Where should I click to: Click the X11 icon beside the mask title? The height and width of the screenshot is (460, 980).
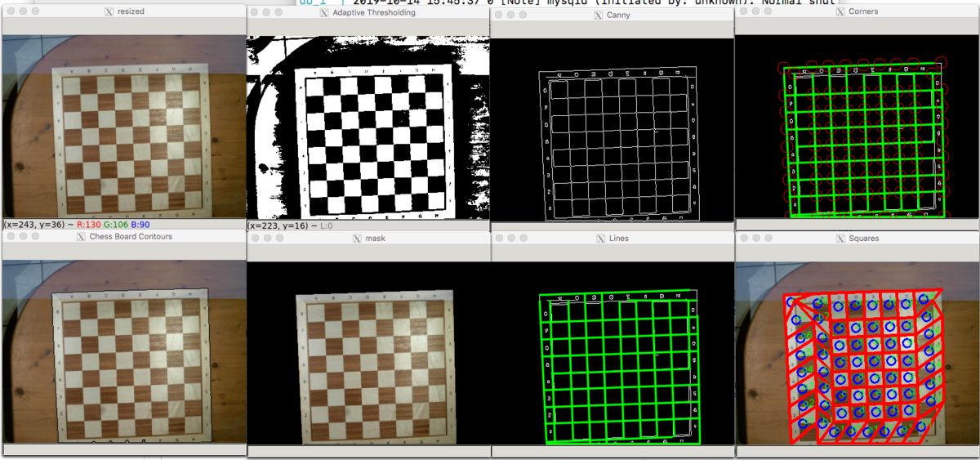point(356,238)
